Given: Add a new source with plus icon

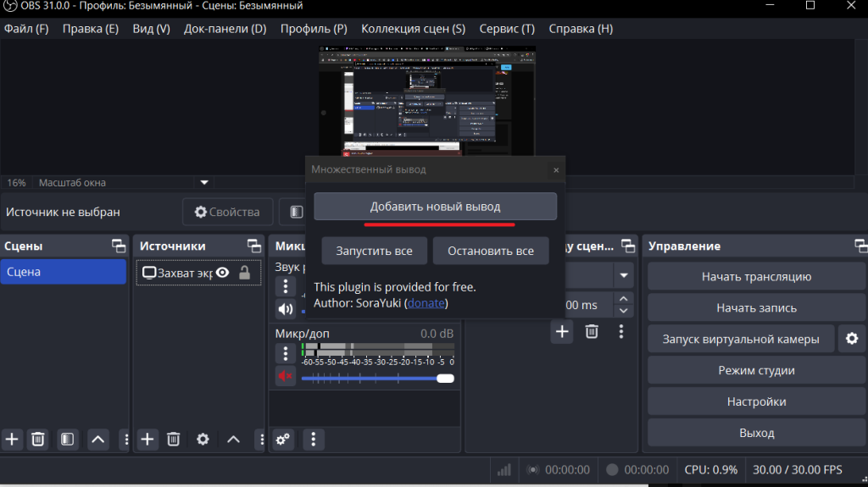Looking at the screenshot, I should pyautogui.click(x=147, y=439).
